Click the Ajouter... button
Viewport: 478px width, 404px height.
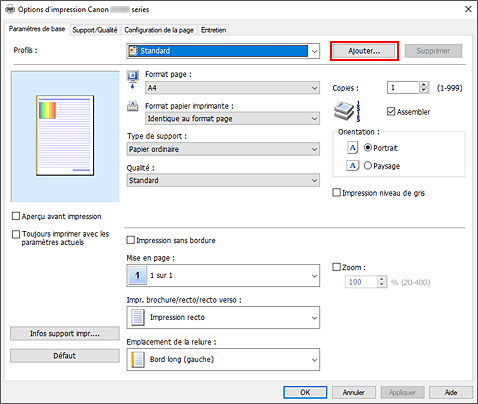pyautogui.click(x=364, y=51)
